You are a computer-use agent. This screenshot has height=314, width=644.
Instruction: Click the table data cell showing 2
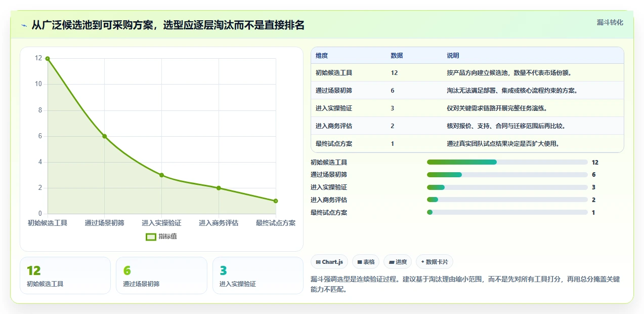point(393,126)
